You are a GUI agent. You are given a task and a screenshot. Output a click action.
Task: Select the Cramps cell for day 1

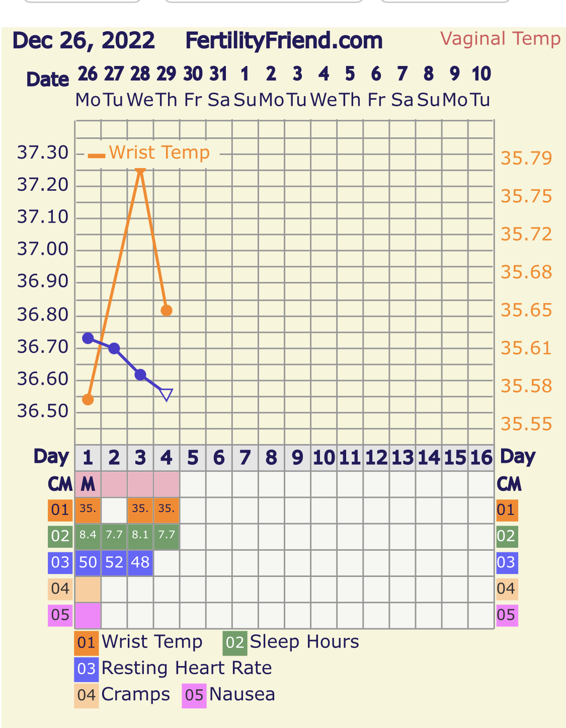click(88, 589)
